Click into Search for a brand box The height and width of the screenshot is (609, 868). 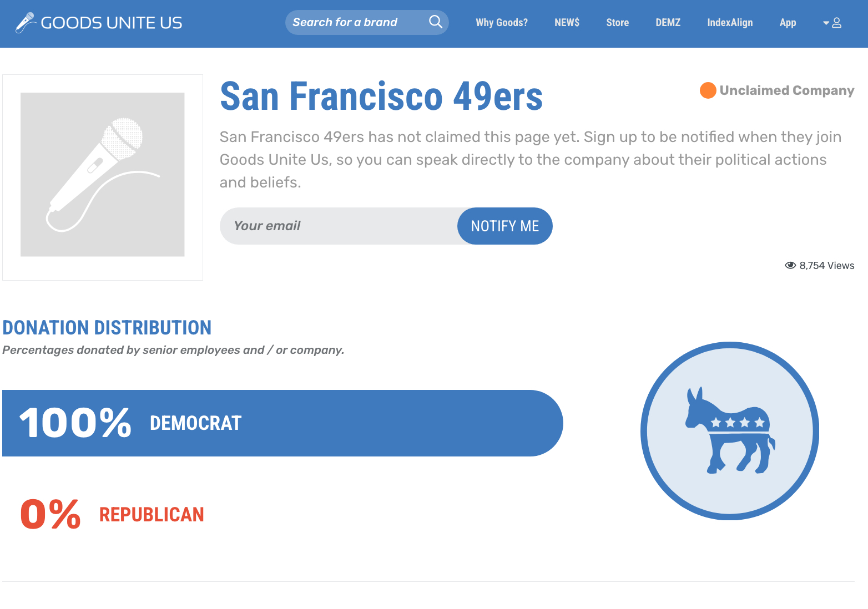pos(355,22)
